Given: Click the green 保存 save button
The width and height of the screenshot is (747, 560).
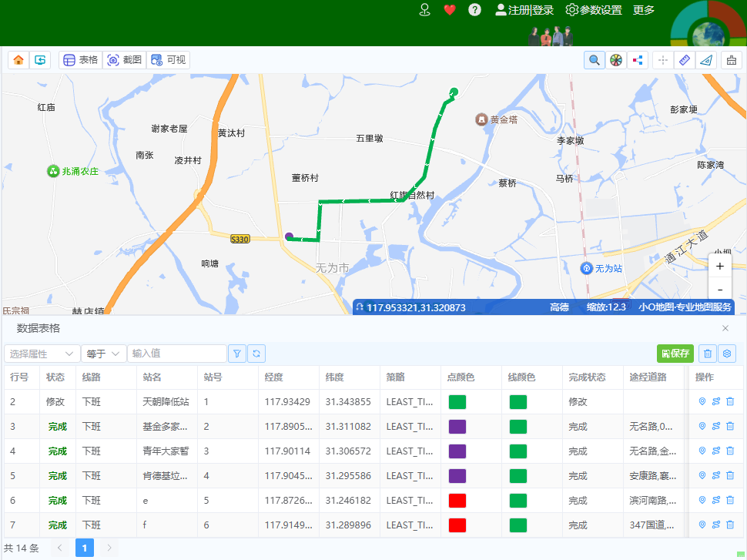Looking at the screenshot, I should point(675,354).
